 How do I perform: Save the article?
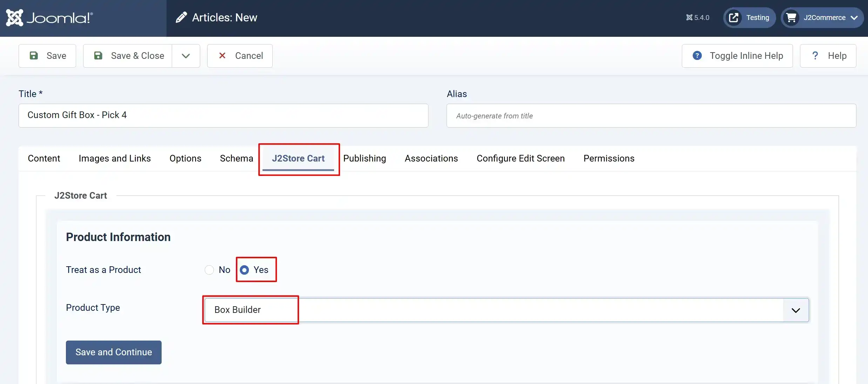click(x=47, y=56)
